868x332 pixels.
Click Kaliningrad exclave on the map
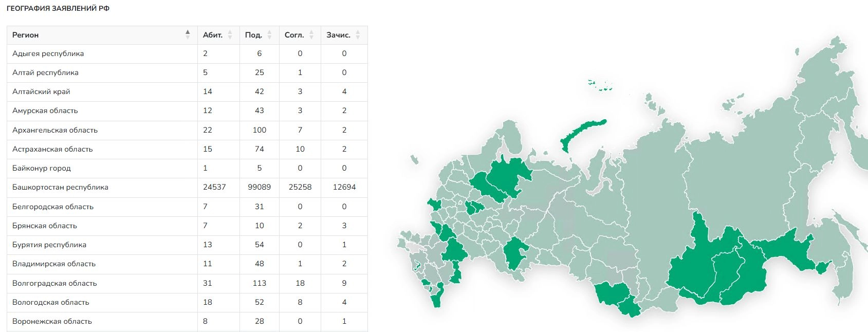tap(414, 160)
